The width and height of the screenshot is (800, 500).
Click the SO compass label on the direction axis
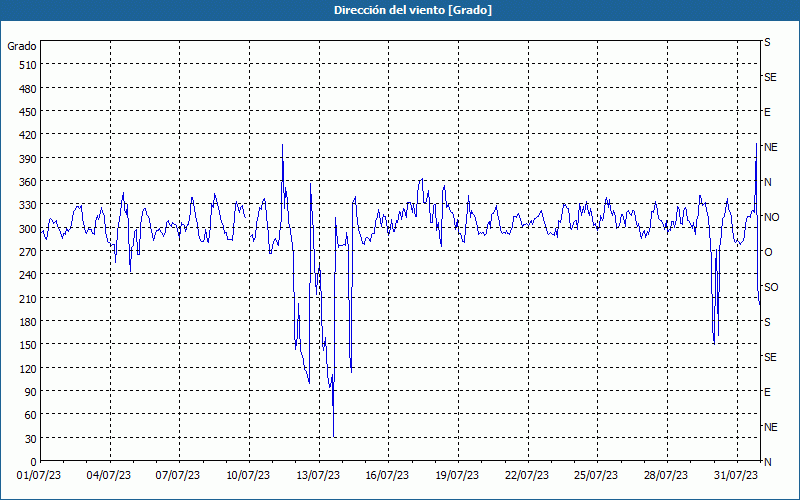click(x=771, y=287)
